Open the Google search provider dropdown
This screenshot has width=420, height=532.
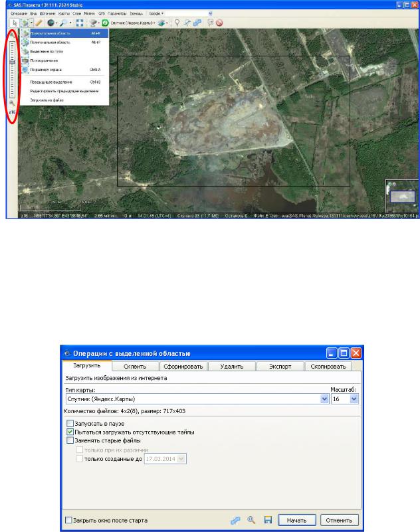click(x=156, y=13)
